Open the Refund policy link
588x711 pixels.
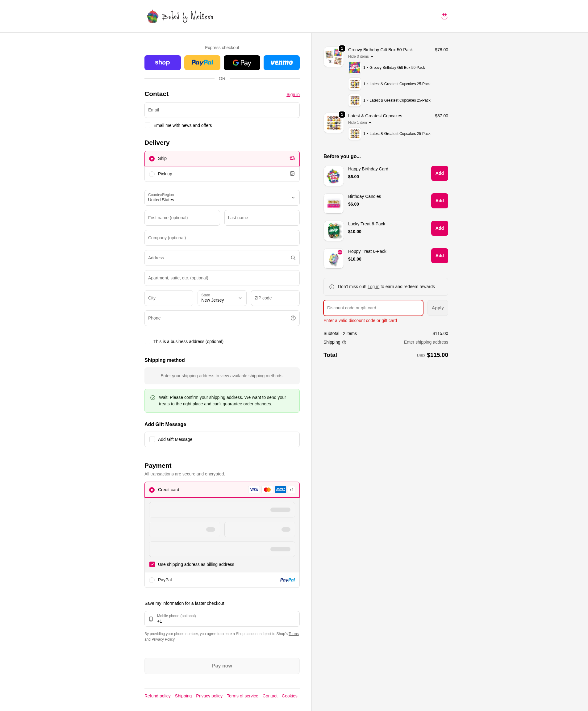(x=157, y=696)
